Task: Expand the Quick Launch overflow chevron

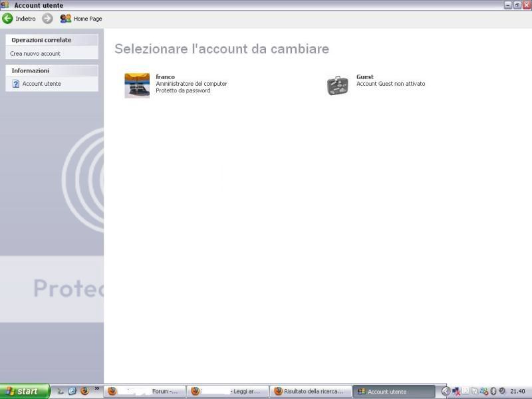Action: [97, 389]
